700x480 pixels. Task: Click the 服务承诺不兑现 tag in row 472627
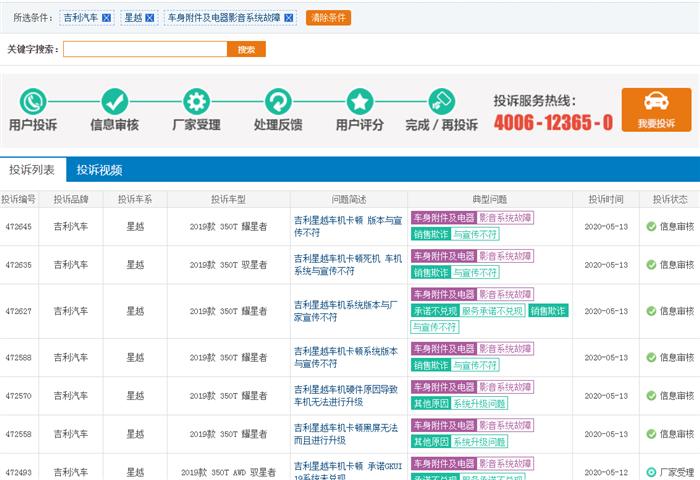pos(492,311)
